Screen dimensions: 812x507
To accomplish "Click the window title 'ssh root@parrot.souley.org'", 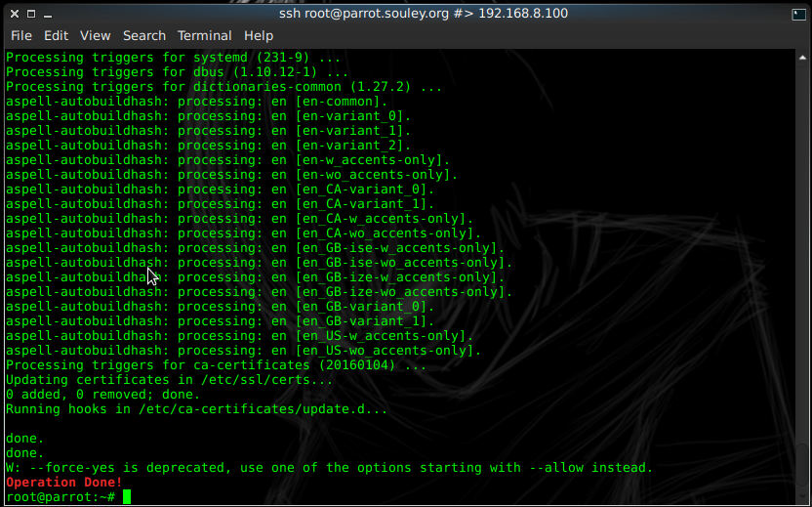I will point(364,13).
